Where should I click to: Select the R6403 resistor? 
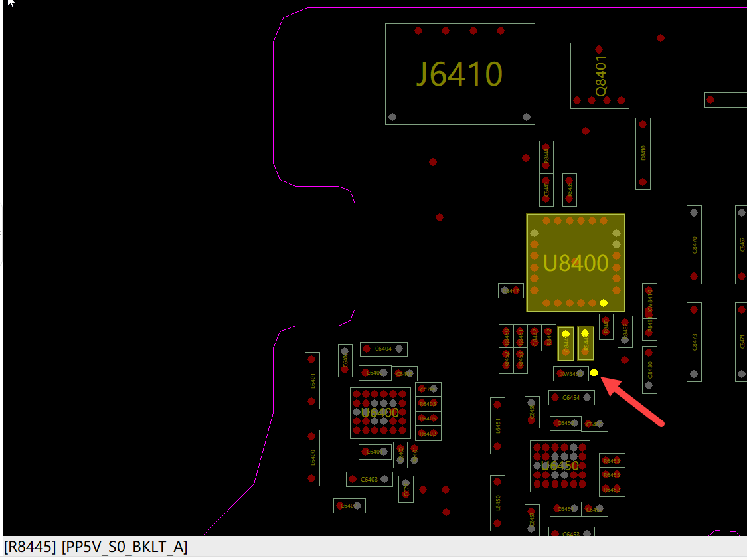[428, 404]
